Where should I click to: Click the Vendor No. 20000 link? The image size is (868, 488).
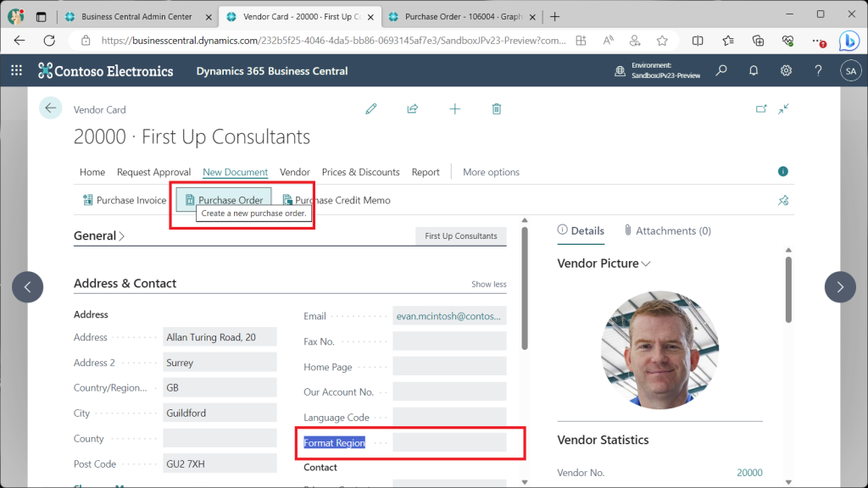pos(749,473)
